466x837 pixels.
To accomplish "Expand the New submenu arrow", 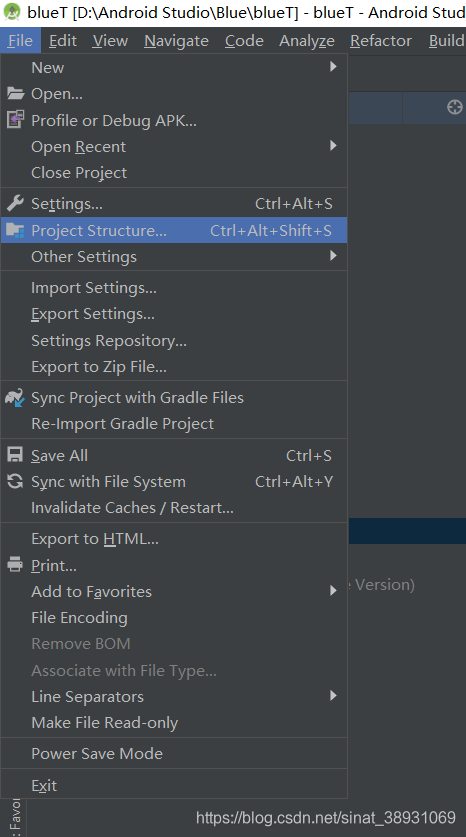I will pyautogui.click(x=333, y=67).
